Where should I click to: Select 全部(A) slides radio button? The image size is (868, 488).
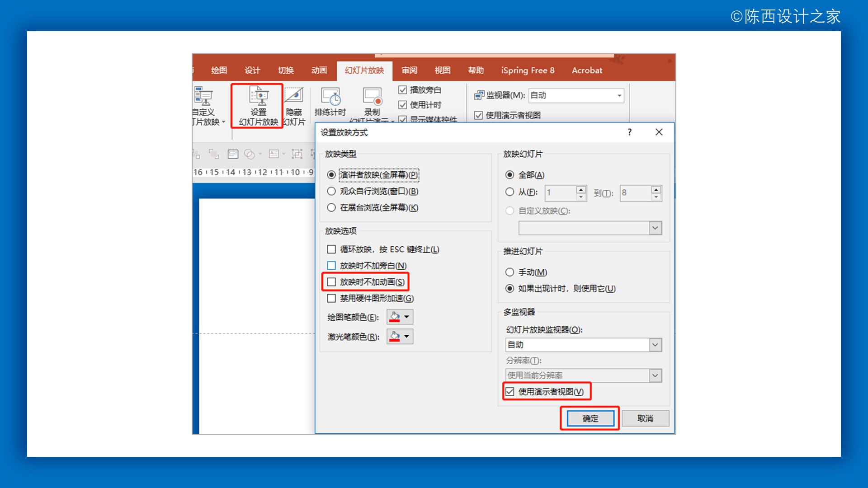pos(510,175)
